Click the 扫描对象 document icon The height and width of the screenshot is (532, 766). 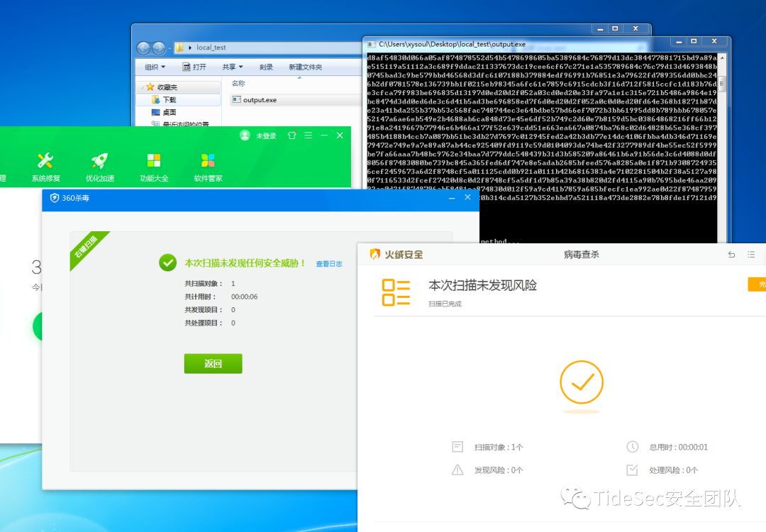457,446
